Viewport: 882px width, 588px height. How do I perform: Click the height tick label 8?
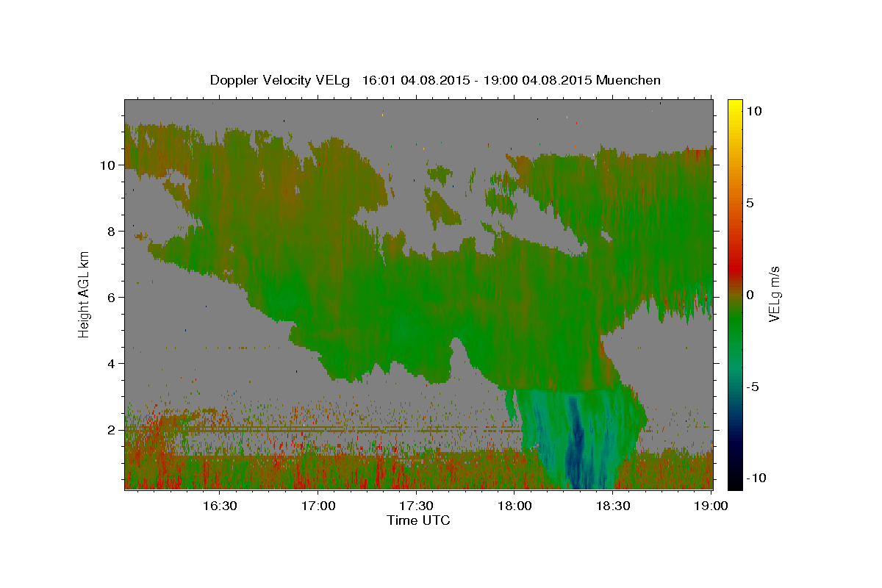pos(112,232)
